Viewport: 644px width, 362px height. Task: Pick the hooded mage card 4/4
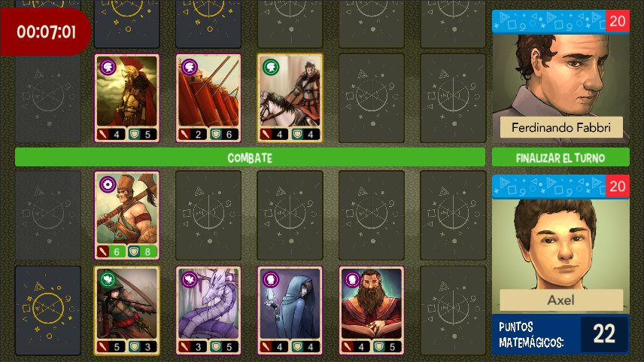(x=290, y=311)
